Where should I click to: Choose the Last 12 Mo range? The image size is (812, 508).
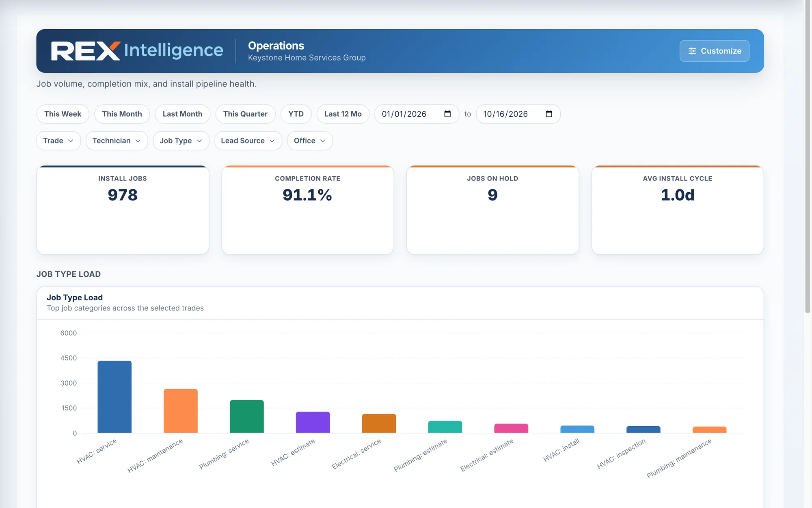(343, 114)
